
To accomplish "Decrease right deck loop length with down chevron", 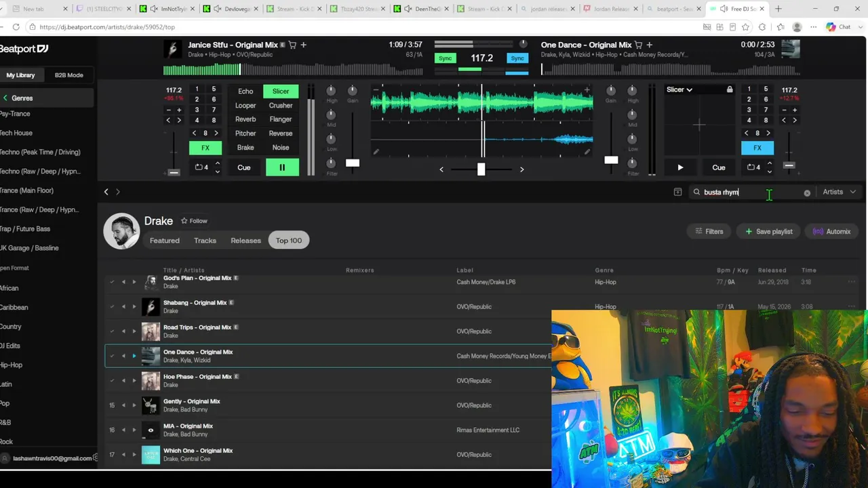I will coord(769,171).
